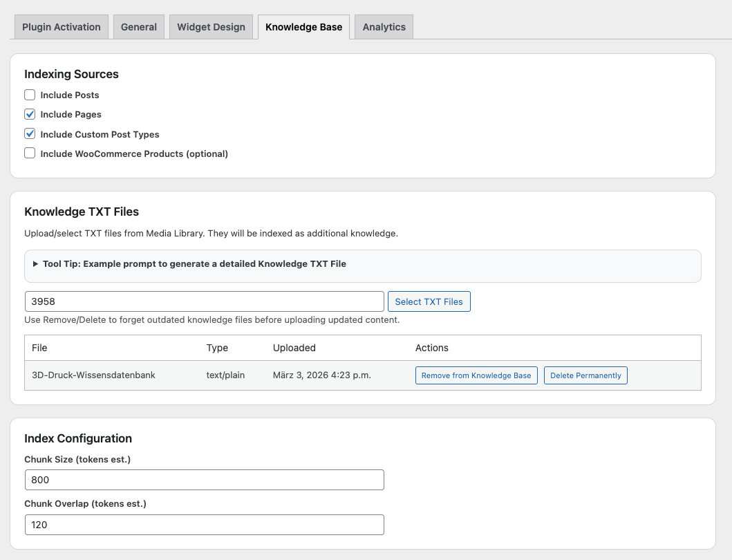The width and height of the screenshot is (732, 560).
Task: Click the Include Custom Post Types label
Action: pyautogui.click(x=100, y=135)
